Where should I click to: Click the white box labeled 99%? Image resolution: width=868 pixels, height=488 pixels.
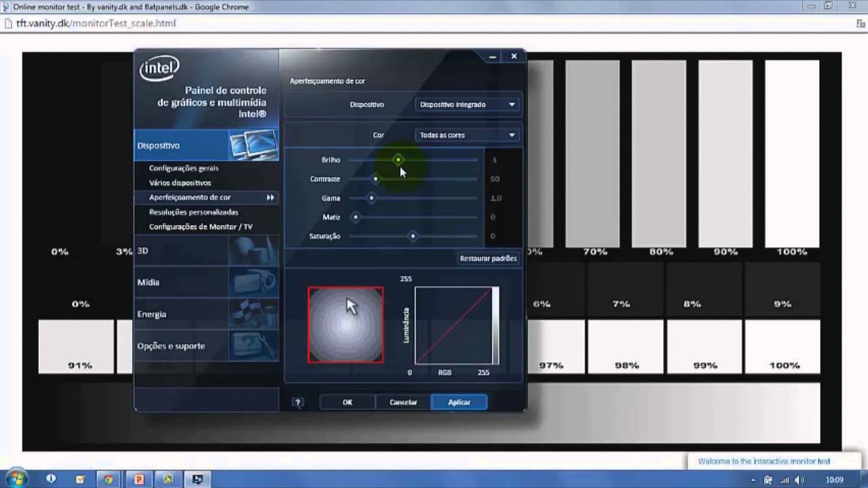705,347
